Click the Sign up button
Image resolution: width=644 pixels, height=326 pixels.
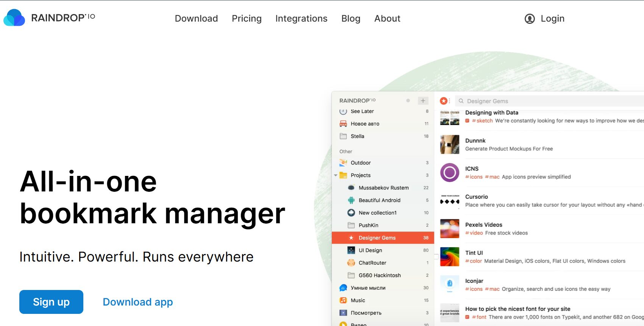coord(51,302)
